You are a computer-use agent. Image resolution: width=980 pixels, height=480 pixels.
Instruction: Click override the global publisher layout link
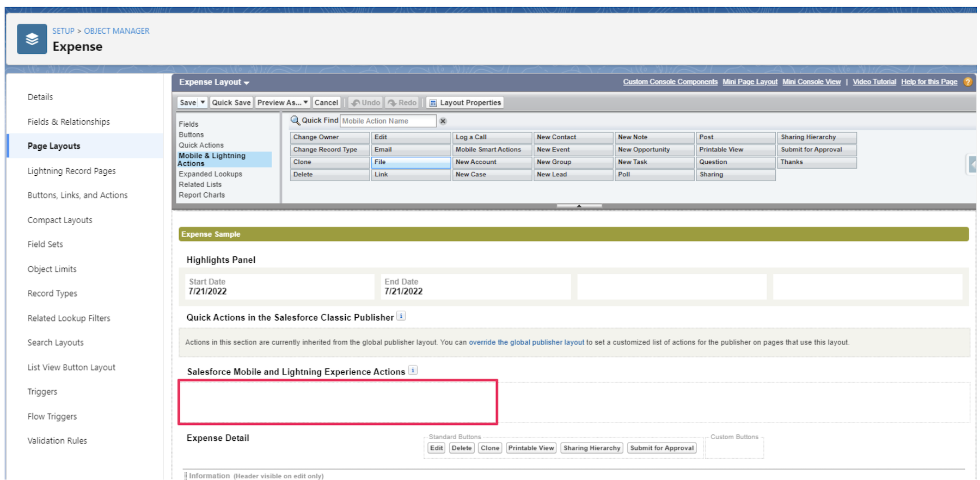(x=526, y=342)
